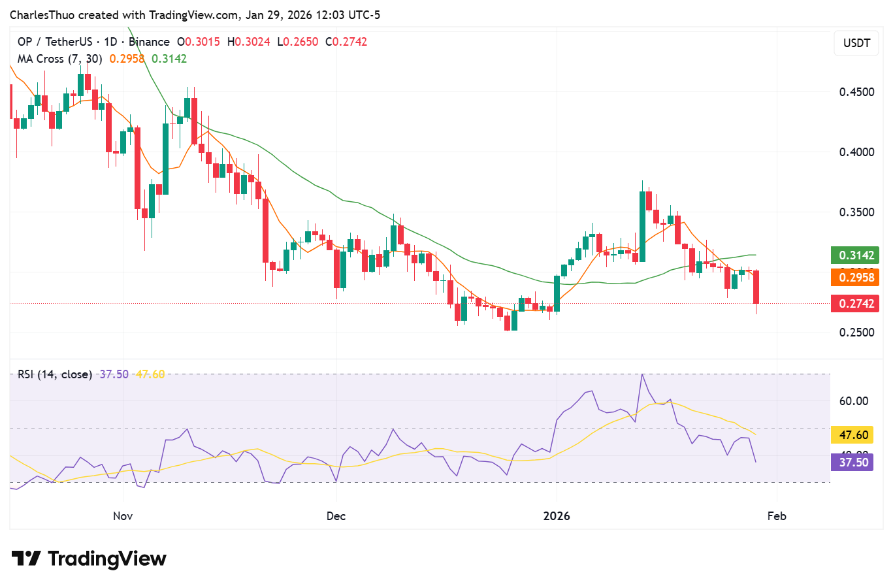Select the Nov label on the time axis
Screen dimensions: 893x588
point(122,515)
